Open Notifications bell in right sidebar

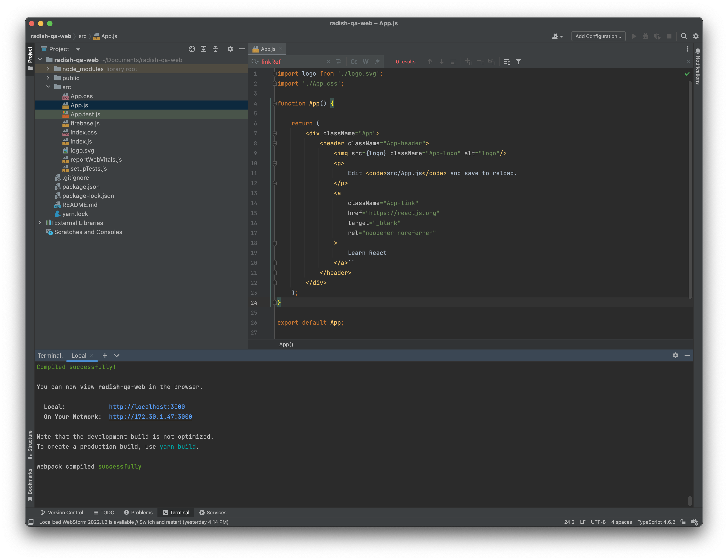coord(698,51)
